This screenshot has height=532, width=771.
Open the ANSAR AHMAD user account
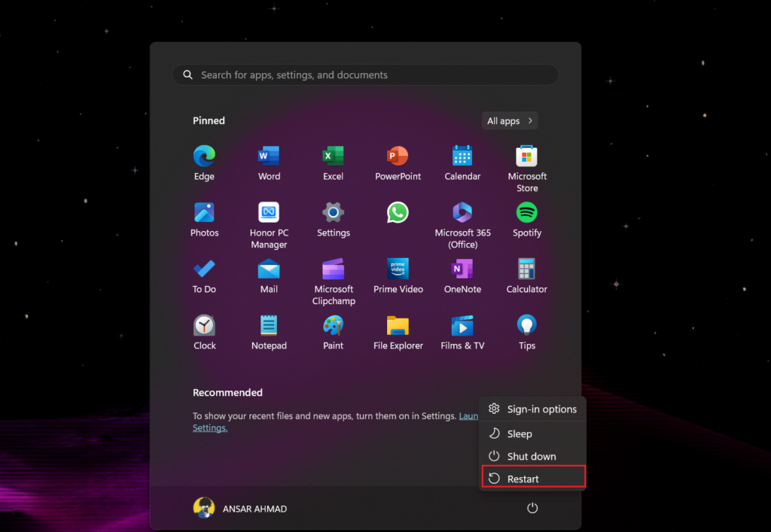(240, 509)
